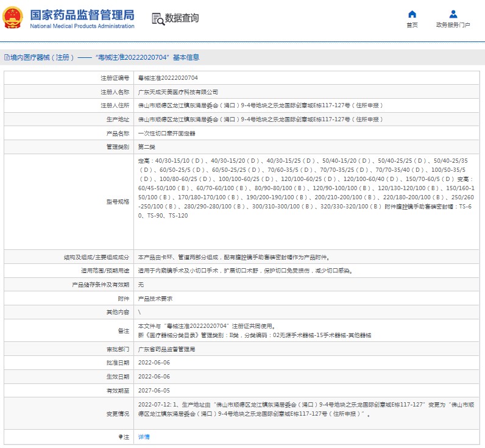Click 产品储存条件及有效期 label
485x448 pixels.
coord(101,285)
